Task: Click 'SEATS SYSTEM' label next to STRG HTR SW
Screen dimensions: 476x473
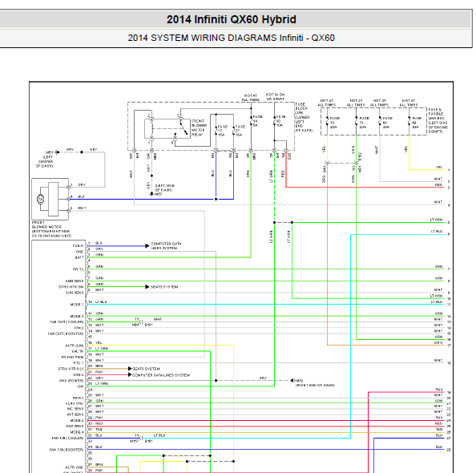Action: (x=164, y=287)
